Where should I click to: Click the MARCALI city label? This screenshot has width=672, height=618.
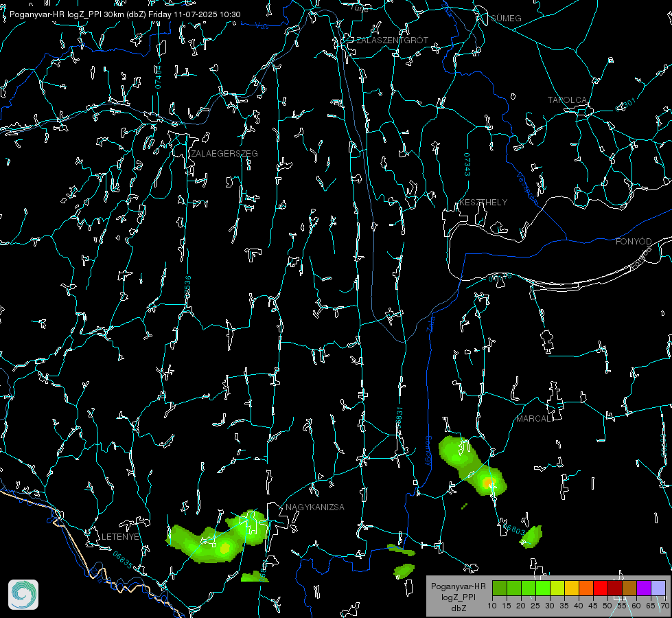[535, 419]
